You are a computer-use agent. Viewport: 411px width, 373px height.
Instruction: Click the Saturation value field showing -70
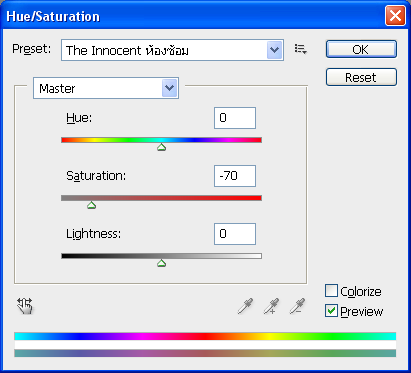click(235, 176)
